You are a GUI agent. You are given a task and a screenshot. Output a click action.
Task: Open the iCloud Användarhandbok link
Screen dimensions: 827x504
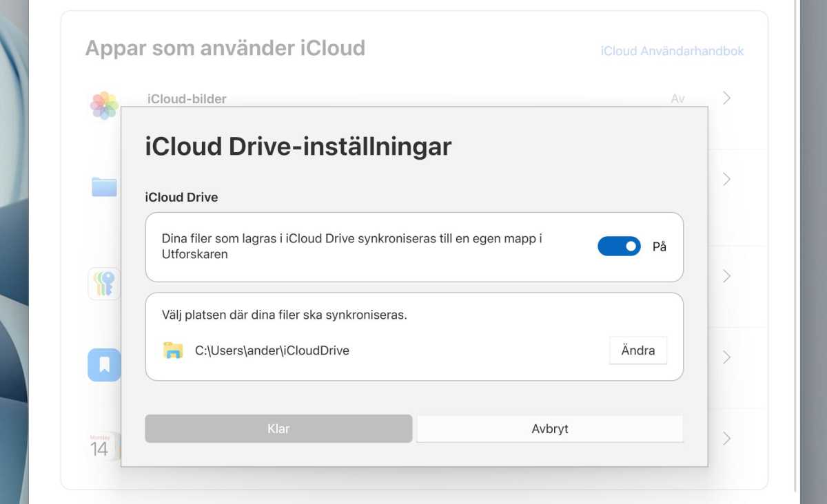point(672,50)
